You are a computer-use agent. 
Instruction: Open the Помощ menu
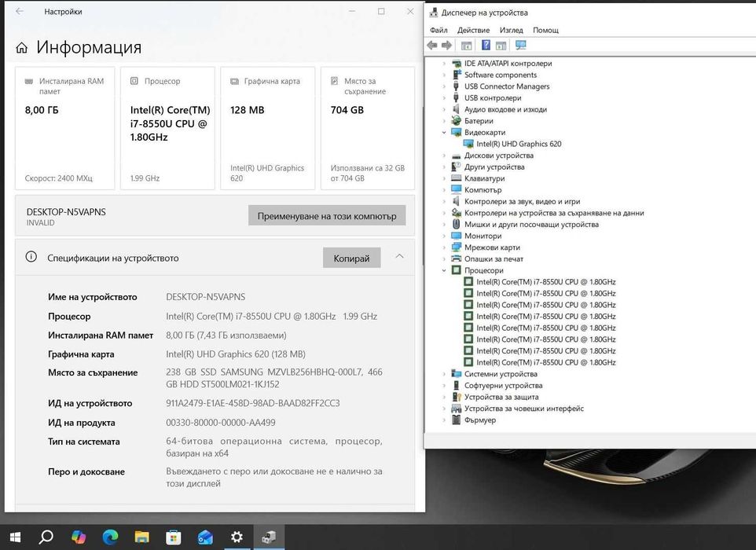click(545, 30)
